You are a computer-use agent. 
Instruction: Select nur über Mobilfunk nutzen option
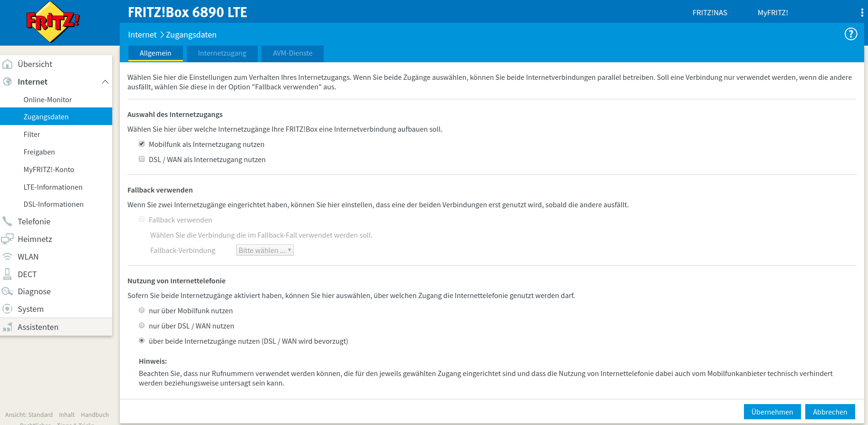click(x=142, y=310)
